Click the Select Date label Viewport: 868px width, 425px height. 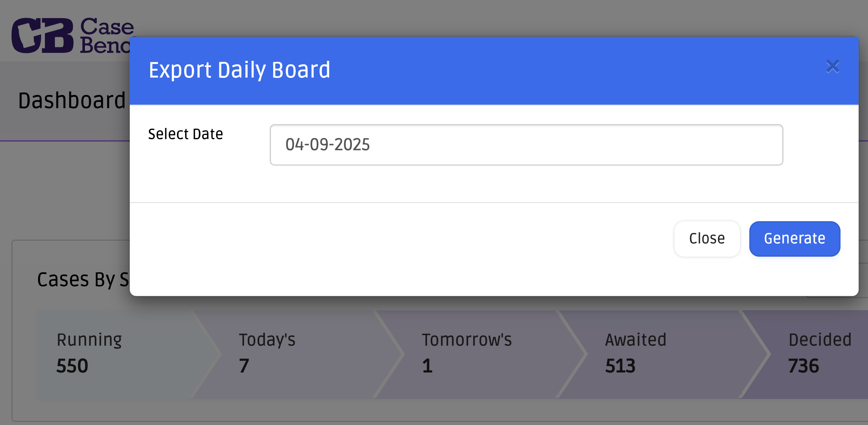click(186, 134)
